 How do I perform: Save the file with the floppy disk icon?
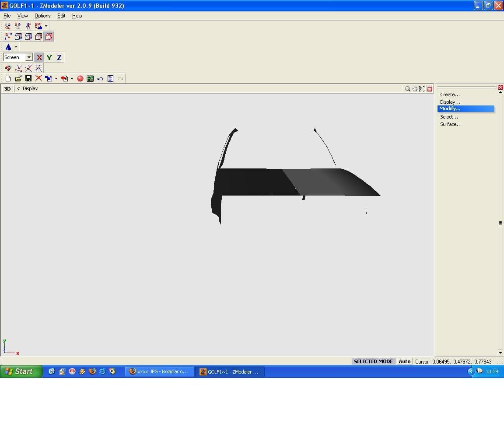(28, 79)
